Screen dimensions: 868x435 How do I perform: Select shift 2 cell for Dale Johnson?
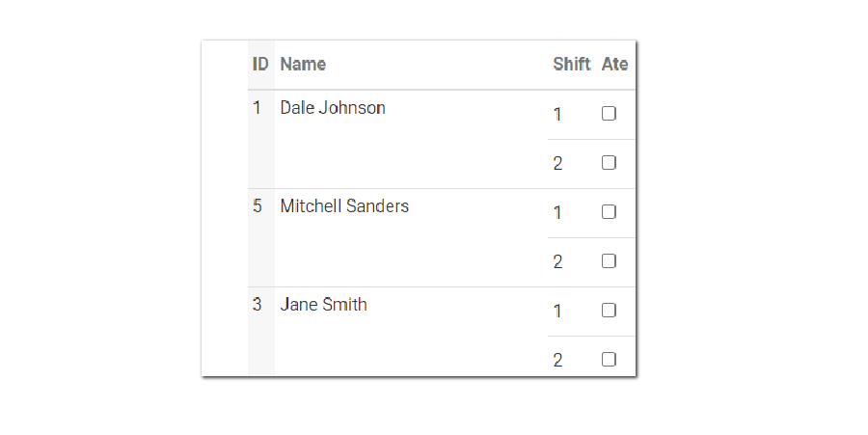[557, 164]
